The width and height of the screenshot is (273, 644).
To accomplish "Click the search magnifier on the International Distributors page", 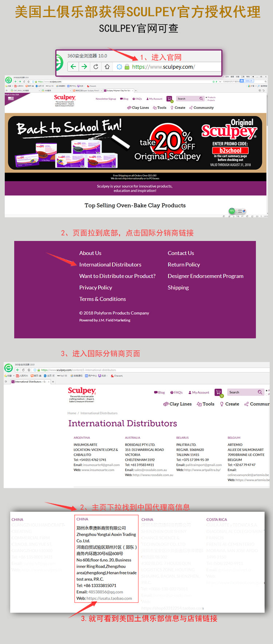I will pos(260,392).
